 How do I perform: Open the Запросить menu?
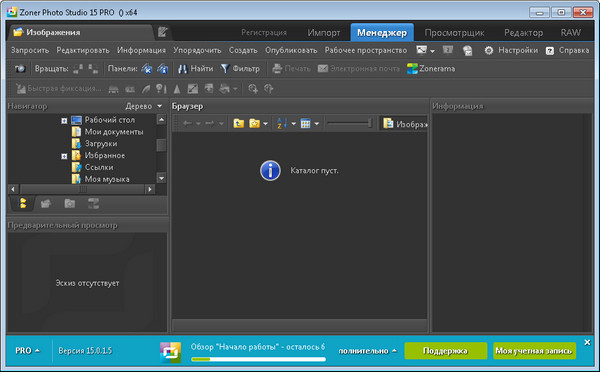(30, 51)
